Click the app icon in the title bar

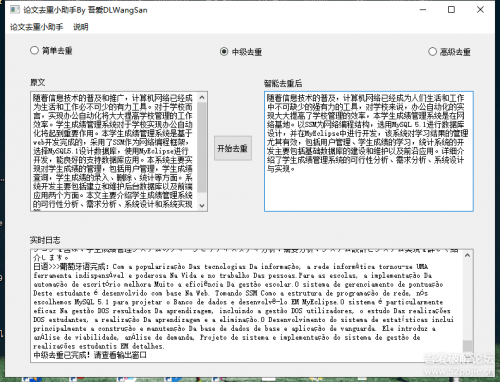tap(14, 10)
